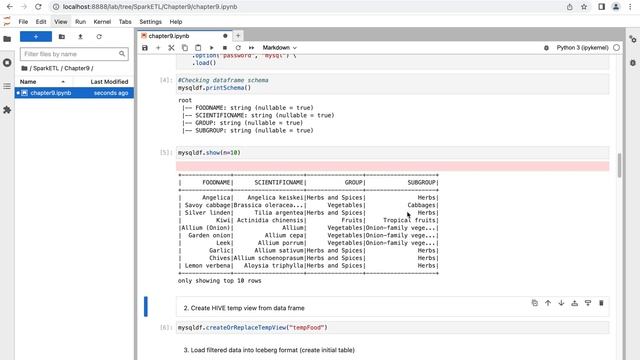
Task: Click the browser address bar
Action: [x=306, y=7]
